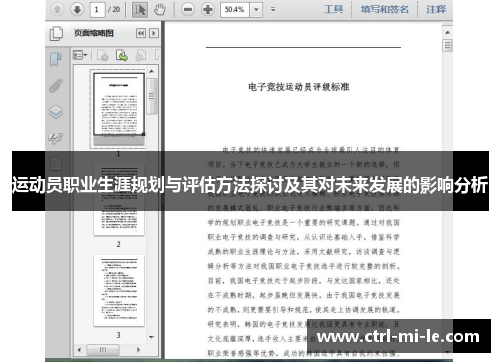Screen dimensions: 500x362
Task: Click the greyed thumbnail page icon in thumbnails toolbar
Action: pyautogui.click(x=103, y=55)
